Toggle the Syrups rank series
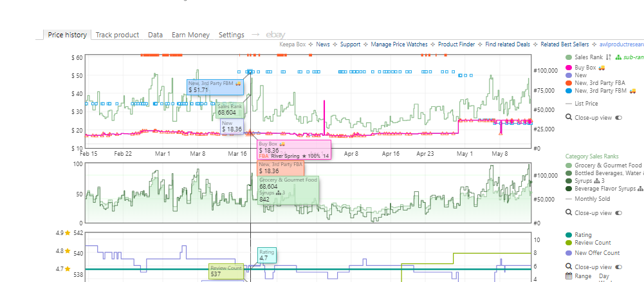Screen dimensions: 644x282 point(584,181)
